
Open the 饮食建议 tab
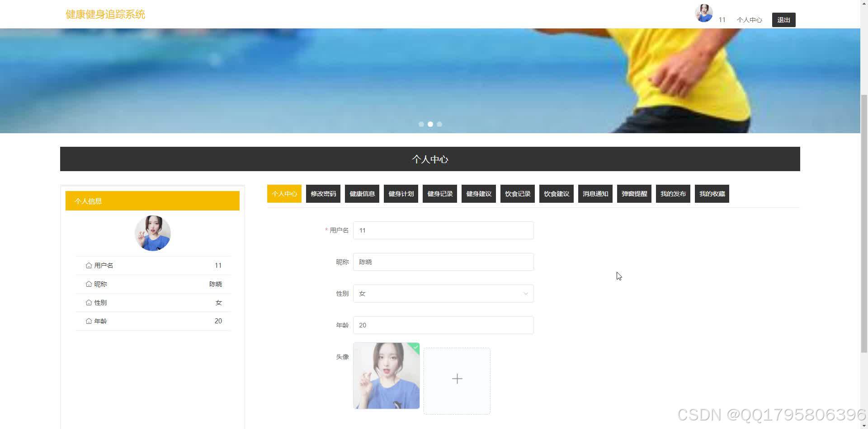(x=557, y=194)
